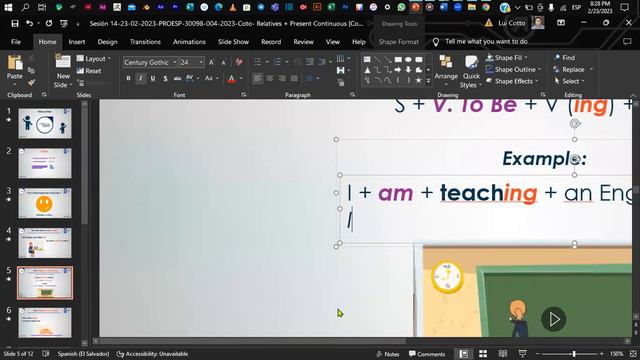Select the Rectangle shape in gallery

tap(398, 60)
